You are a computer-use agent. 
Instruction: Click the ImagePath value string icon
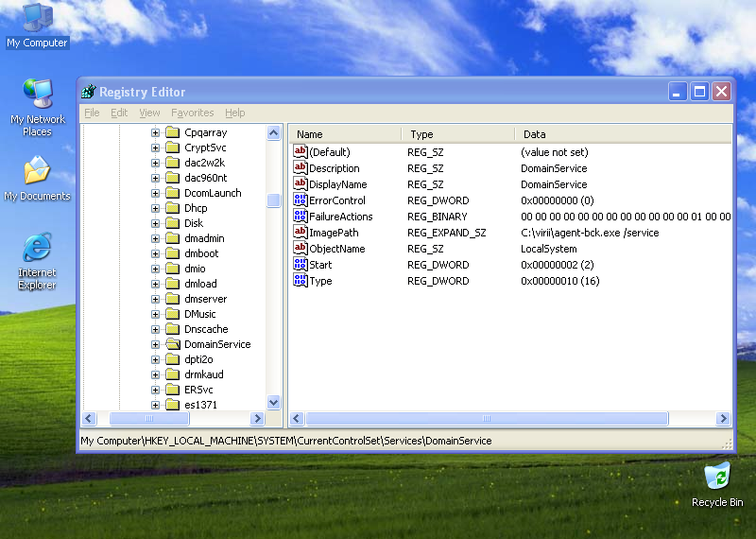pyautogui.click(x=300, y=232)
